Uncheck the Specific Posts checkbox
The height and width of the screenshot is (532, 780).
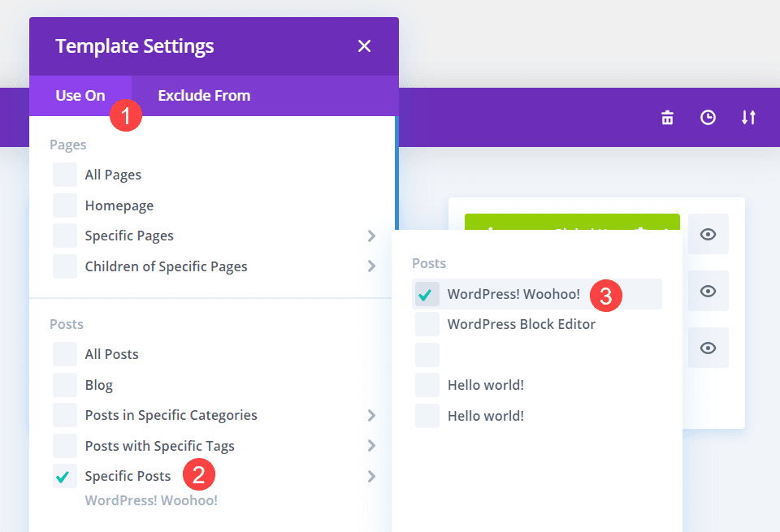(x=64, y=476)
